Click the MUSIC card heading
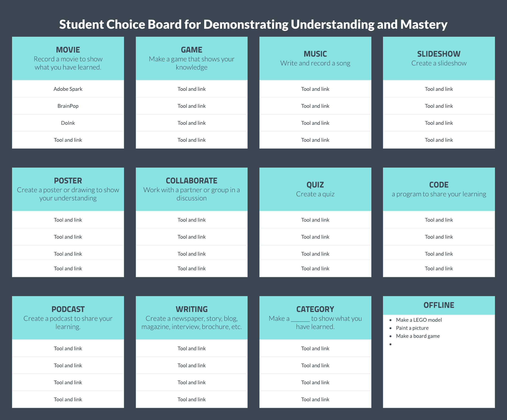The height and width of the screenshot is (420, 507). pos(315,54)
